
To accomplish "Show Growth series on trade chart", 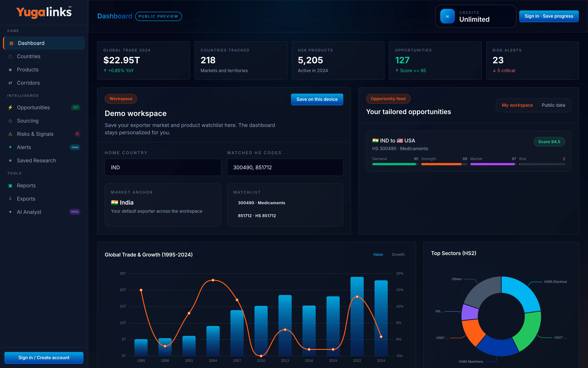I will (x=398, y=254).
